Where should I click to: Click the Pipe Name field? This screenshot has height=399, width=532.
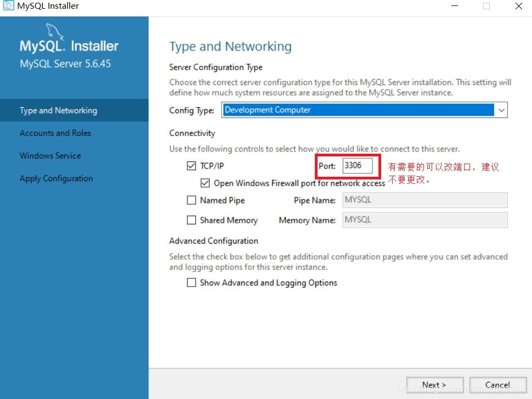425,200
